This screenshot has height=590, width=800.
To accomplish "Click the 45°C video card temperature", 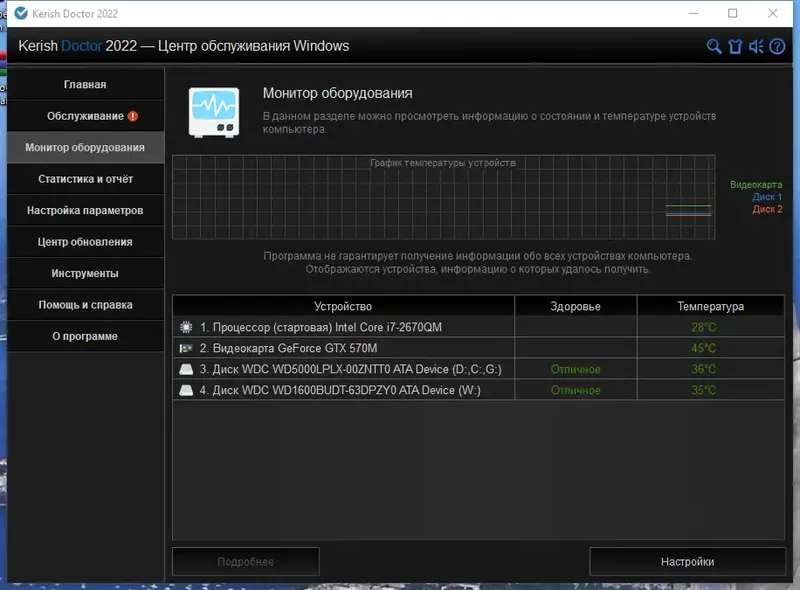I will (704, 348).
